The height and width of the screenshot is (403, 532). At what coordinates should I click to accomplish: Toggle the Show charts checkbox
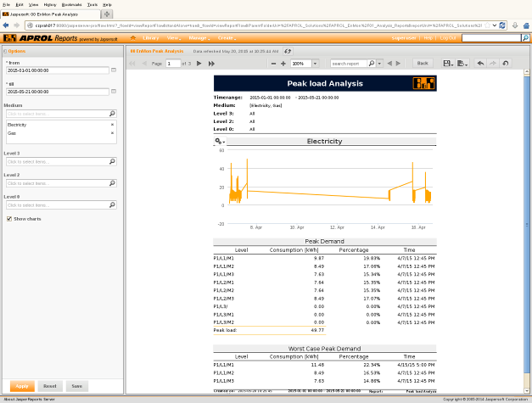point(9,219)
